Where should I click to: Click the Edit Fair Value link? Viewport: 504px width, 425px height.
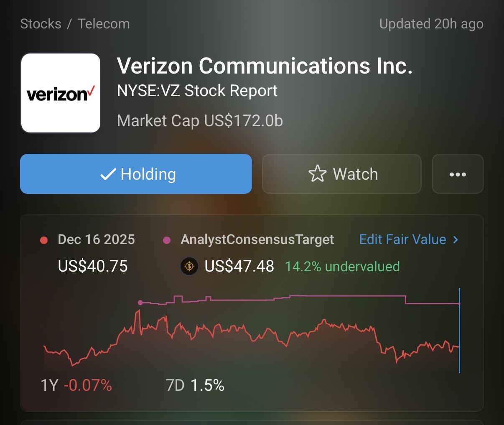coord(402,239)
